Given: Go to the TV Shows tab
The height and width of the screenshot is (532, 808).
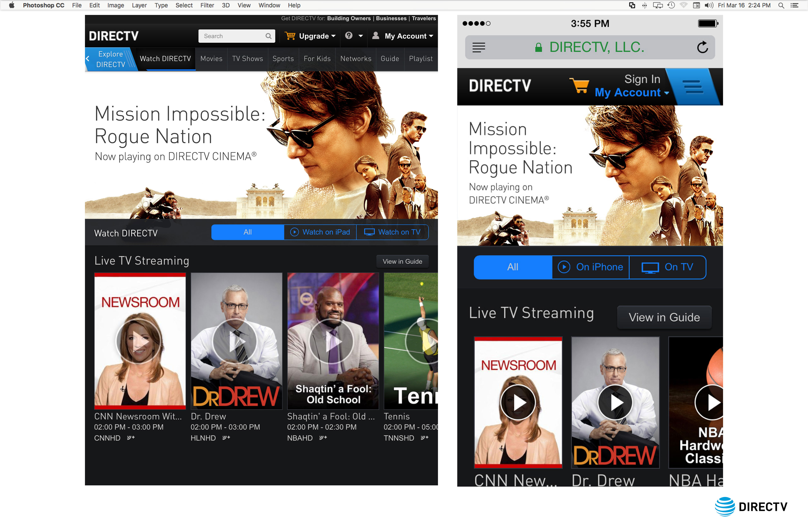Looking at the screenshot, I should coord(248,59).
